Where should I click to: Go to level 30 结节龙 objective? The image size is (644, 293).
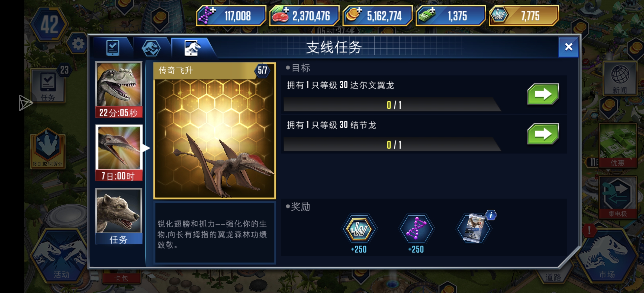543,134
